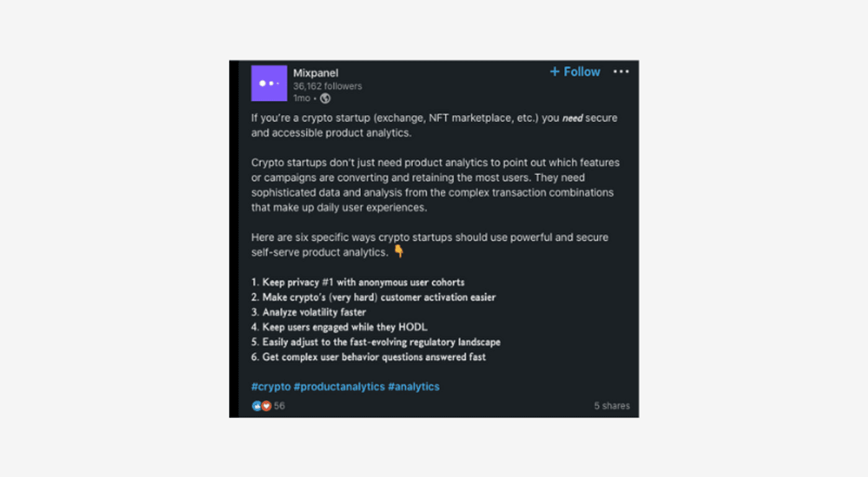Visit the Mixpanel company name link
The width and height of the screenshot is (868, 477).
[316, 73]
